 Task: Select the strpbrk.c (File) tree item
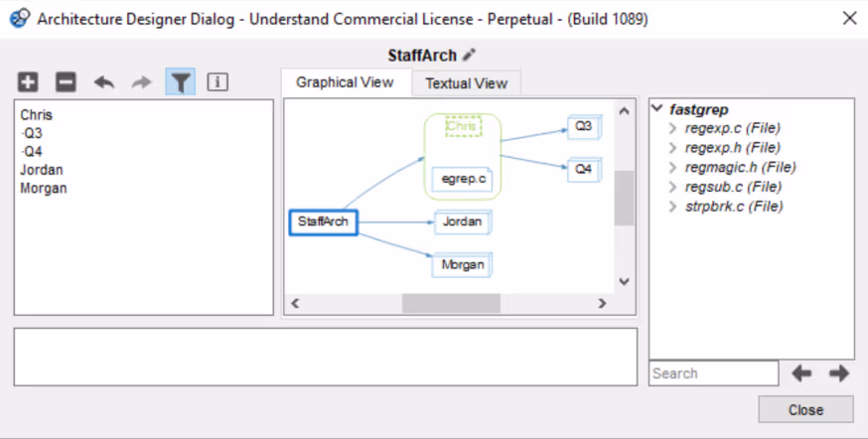pos(734,207)
